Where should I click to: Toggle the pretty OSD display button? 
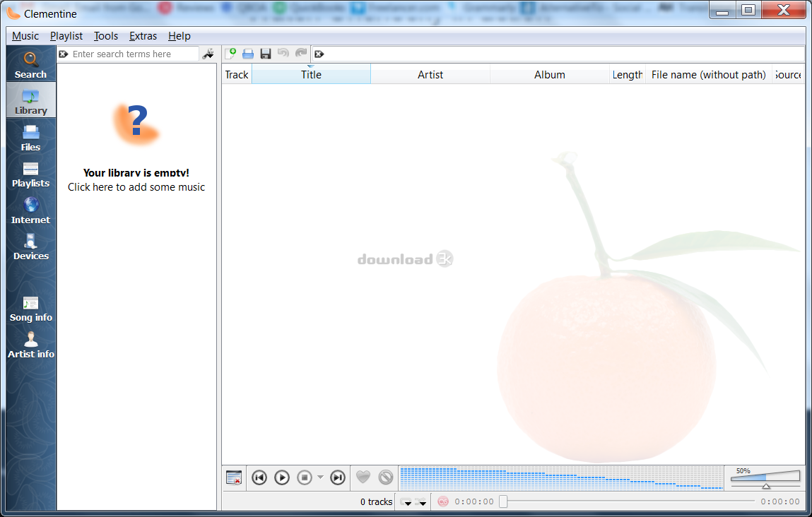[234, 477]
